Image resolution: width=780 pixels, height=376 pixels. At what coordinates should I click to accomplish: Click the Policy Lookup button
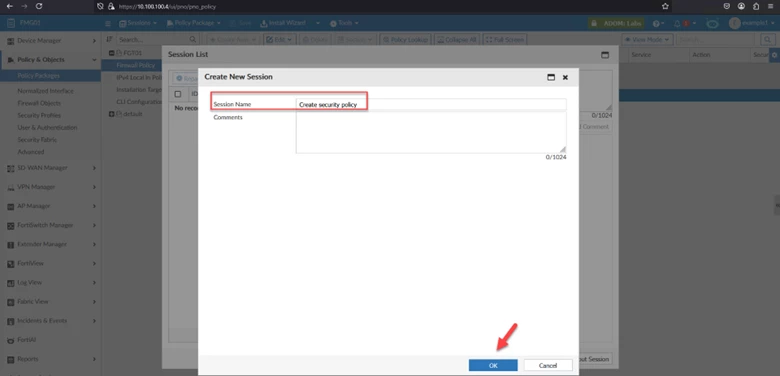(x=404, y=39)
